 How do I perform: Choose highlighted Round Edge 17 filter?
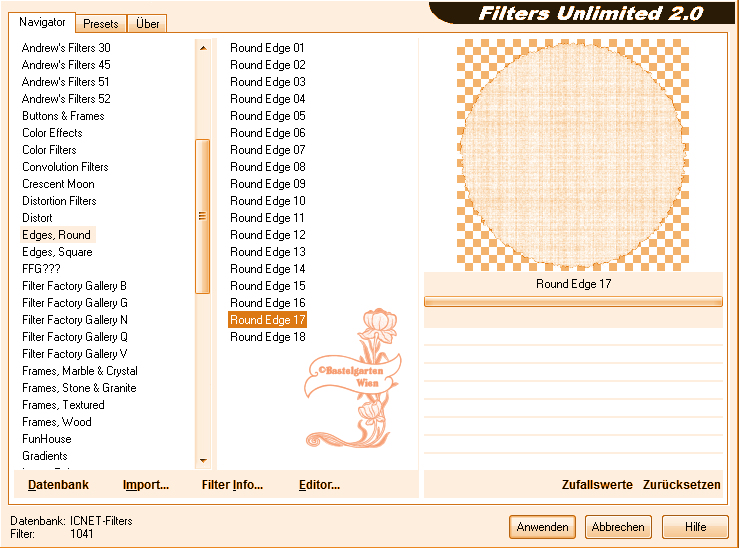267,320
